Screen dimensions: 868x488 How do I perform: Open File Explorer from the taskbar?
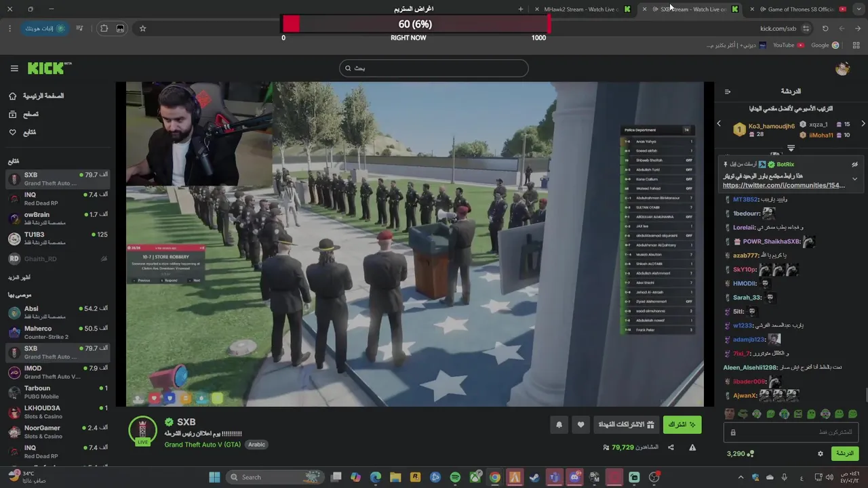[395, 477]
